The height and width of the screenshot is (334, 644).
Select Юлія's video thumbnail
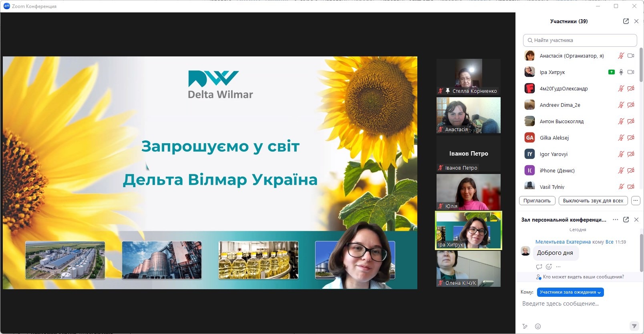click(469, 192)
